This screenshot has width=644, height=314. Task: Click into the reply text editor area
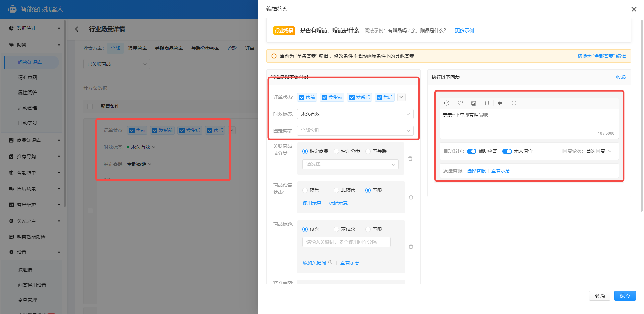coord(529,124)
